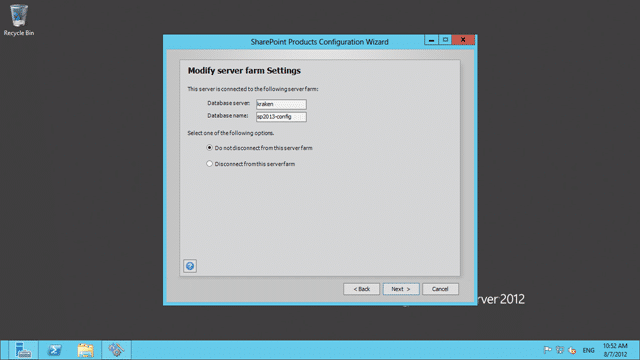This screenshot has height=360, width=640.
Task: Close the Configuration Wizard window
Action: pos(463,40)
